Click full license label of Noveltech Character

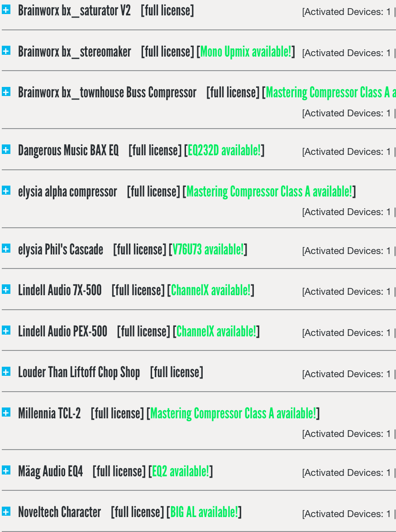(137, 513)
